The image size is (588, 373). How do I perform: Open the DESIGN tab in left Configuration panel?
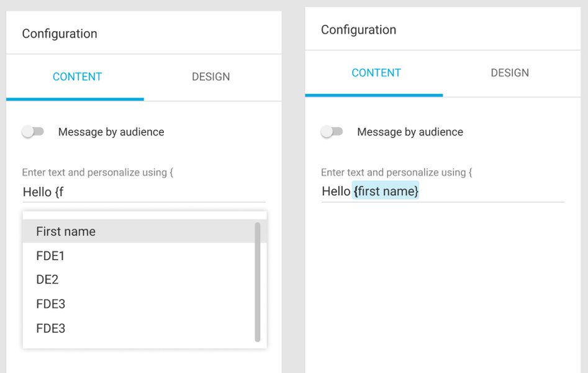pyautogui.click(x=212, y=77)
